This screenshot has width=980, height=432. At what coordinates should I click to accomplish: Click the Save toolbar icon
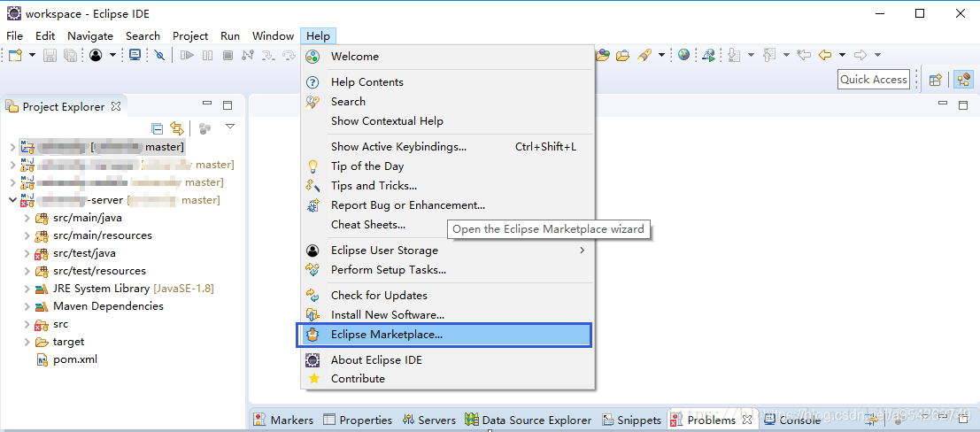pyautogui.click(x=50, y=55)
